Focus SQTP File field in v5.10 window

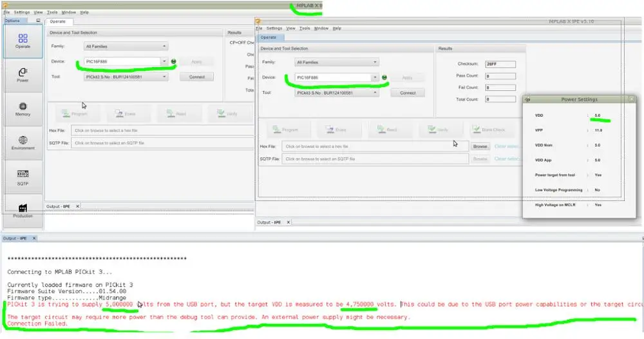tap(375, 159)
